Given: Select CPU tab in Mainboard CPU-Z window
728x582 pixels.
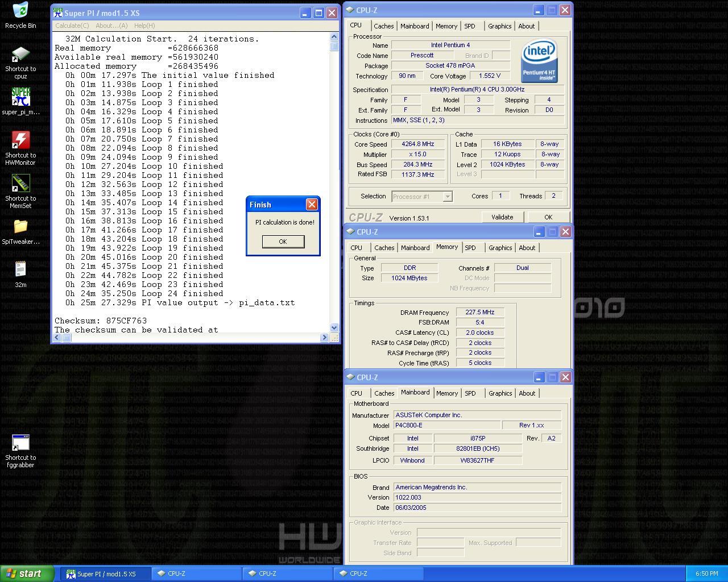Looking at the screenshot, I should pos(357,393).
